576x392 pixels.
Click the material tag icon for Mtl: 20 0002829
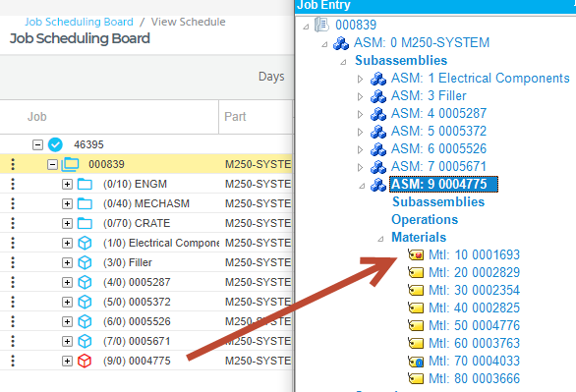(416, 272)
